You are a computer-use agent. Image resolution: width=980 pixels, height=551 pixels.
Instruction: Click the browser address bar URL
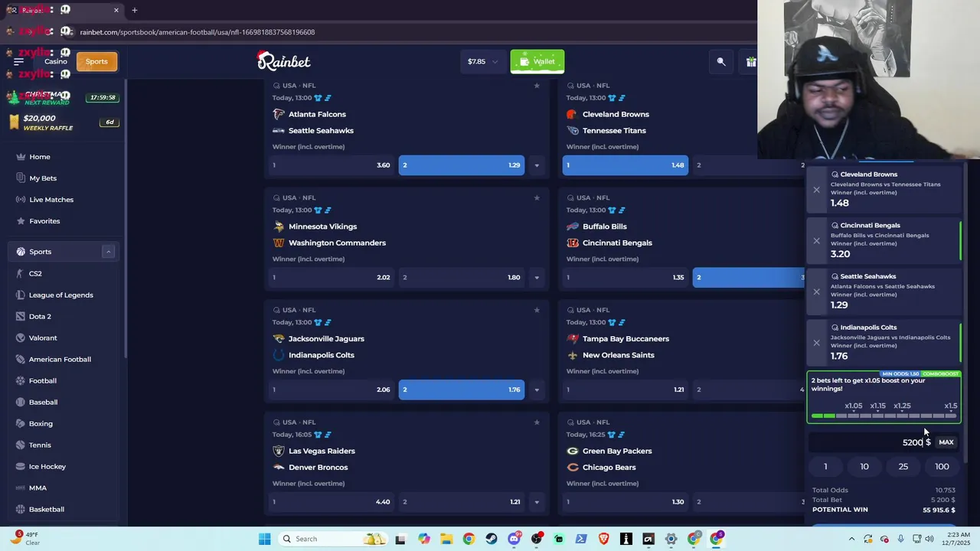tap(198, 32)
